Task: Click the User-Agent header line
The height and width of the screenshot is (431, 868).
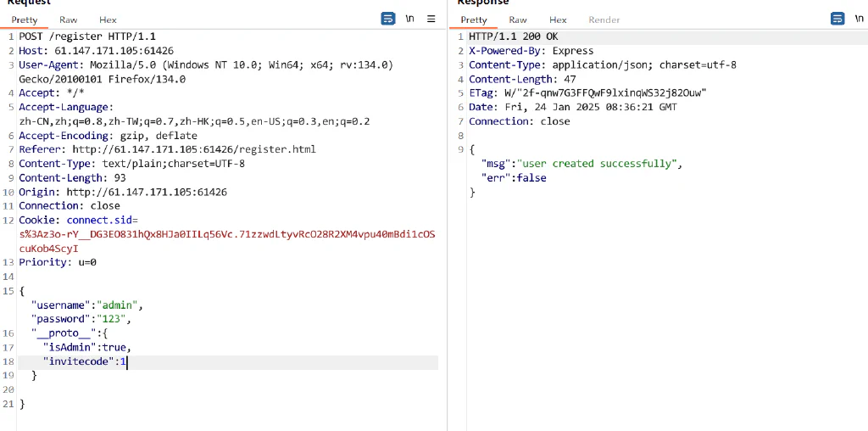Action: tap(206, 64)
